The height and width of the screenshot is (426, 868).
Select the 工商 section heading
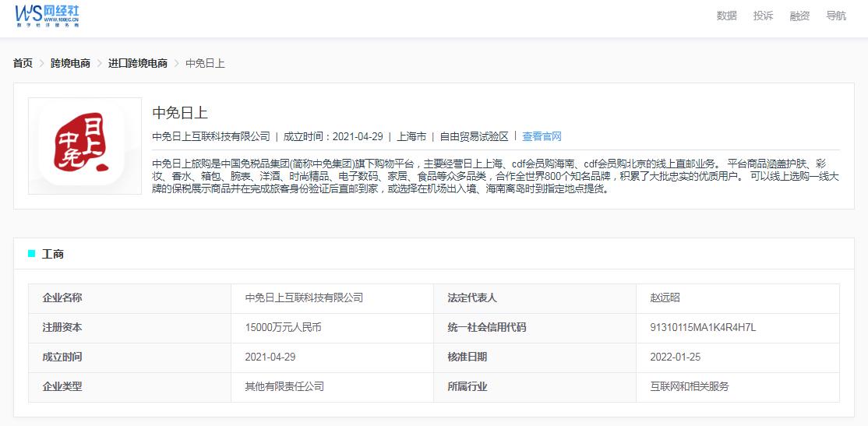(52, 254)
